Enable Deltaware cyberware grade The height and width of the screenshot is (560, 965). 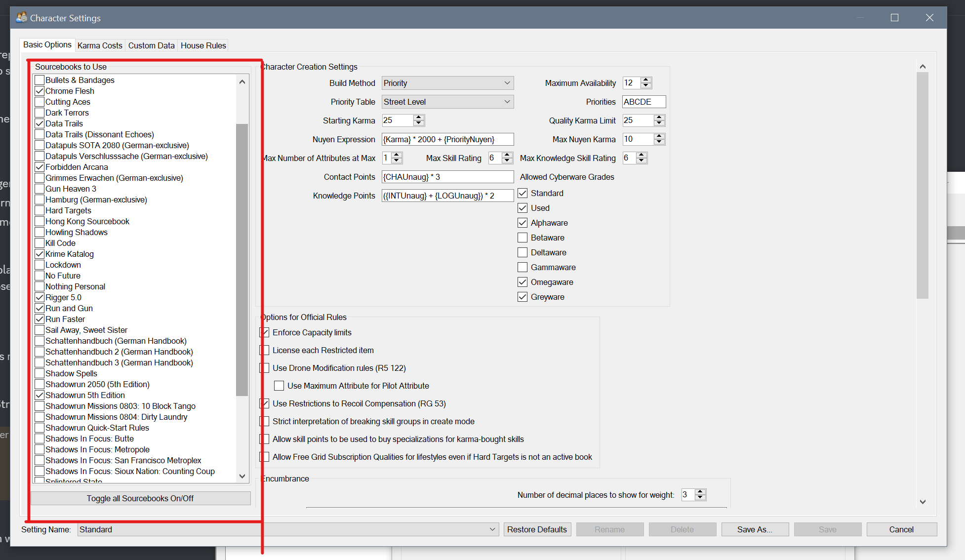tap(523, 252)
